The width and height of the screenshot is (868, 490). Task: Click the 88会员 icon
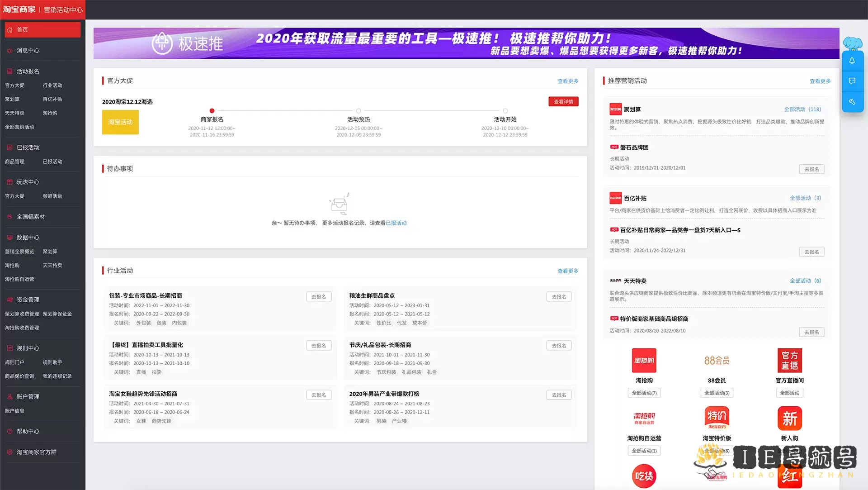[717, 360]
